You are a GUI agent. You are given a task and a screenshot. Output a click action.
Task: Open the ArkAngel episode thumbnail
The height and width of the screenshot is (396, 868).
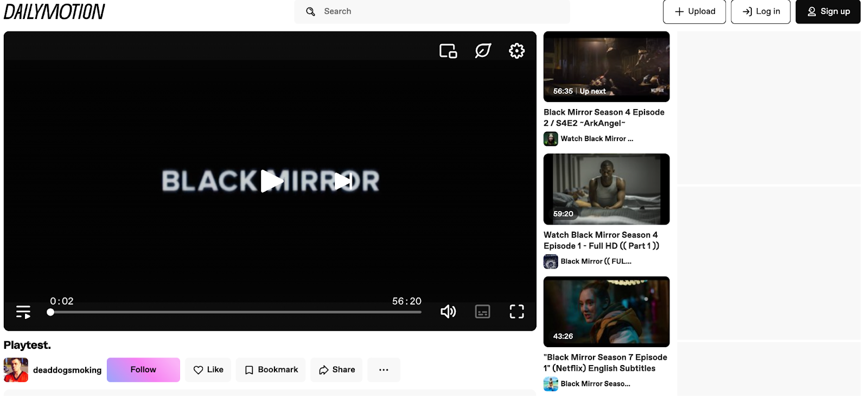(x=607, y=67)
